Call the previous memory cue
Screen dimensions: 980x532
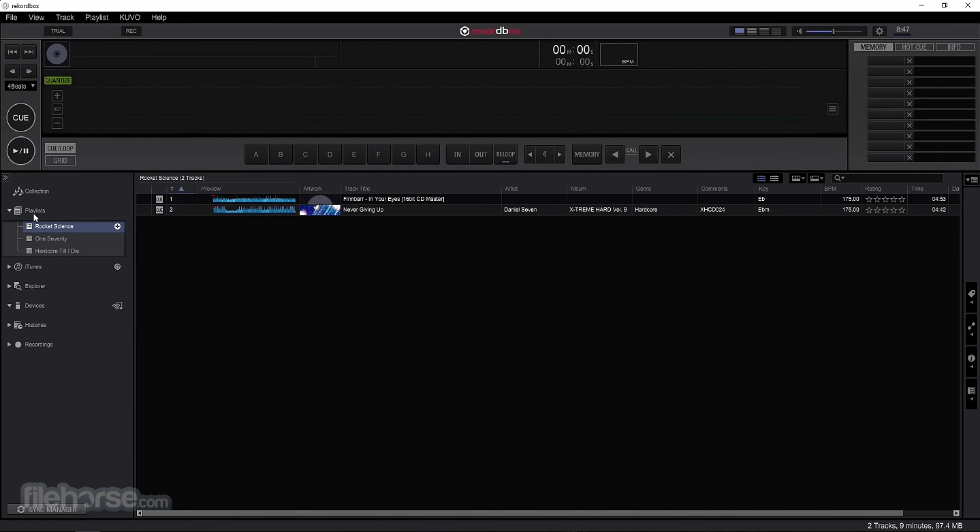[x=615, y=155]
